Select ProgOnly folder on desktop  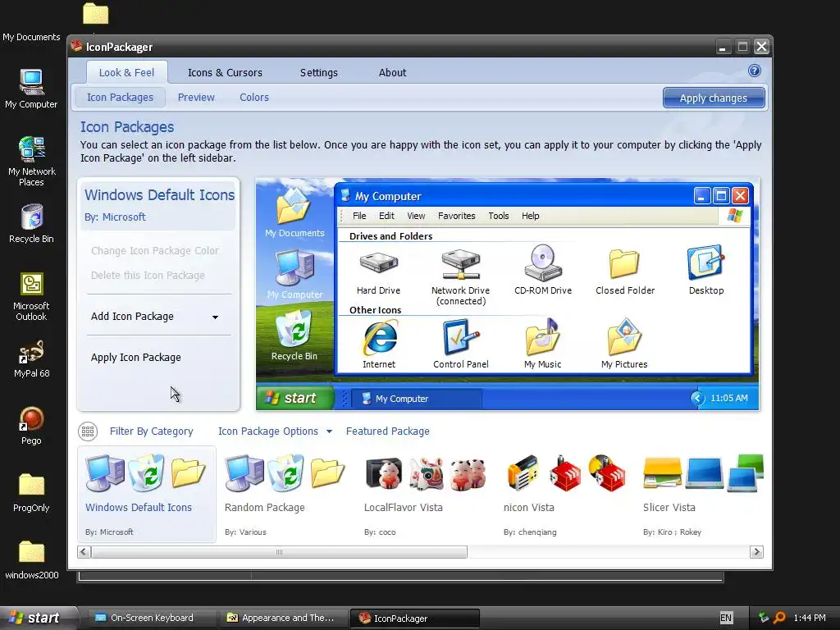click(31, 493)
